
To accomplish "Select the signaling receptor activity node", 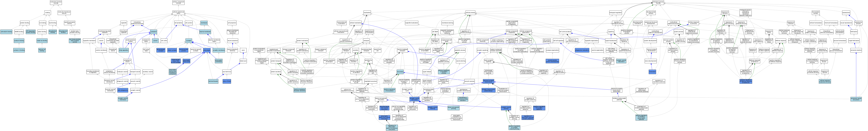I will pyautogui.click(x=69, y=23).
